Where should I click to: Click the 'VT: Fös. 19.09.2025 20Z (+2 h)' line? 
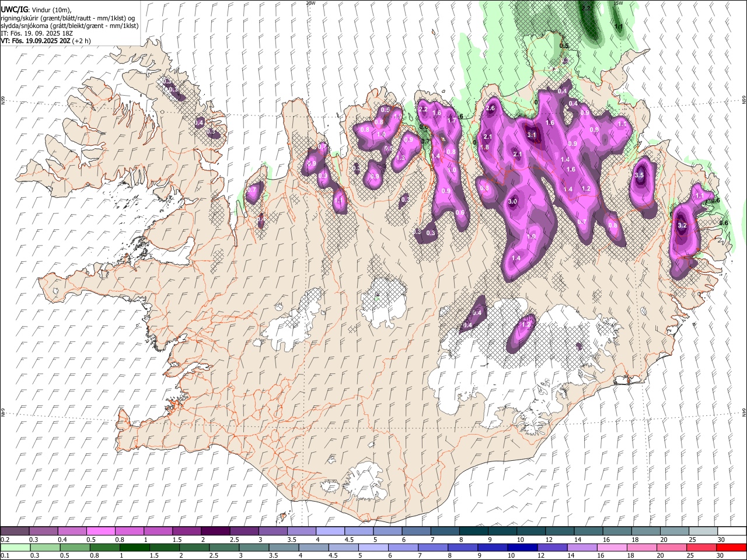click(44, 42)
